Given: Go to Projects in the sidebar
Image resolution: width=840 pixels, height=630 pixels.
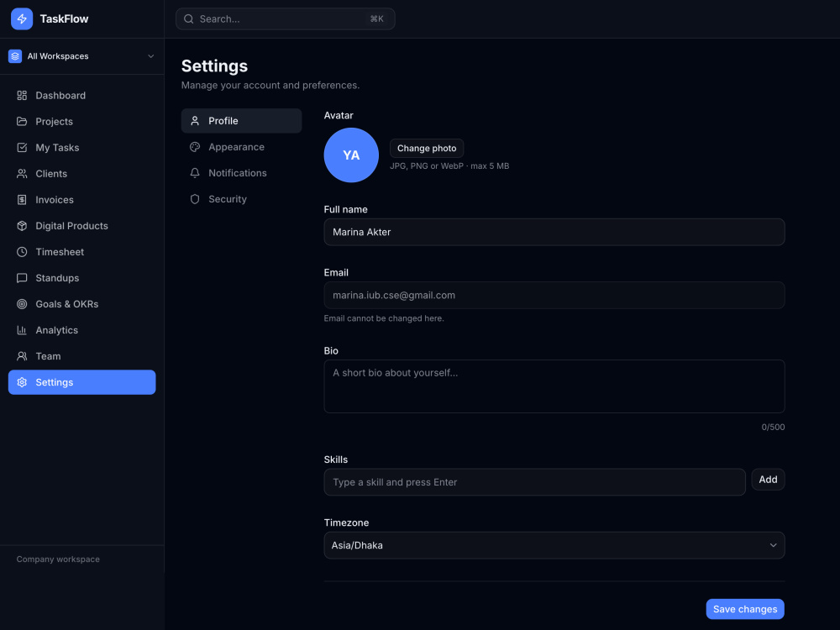Looking at the screenshot, I should point(82,122).
